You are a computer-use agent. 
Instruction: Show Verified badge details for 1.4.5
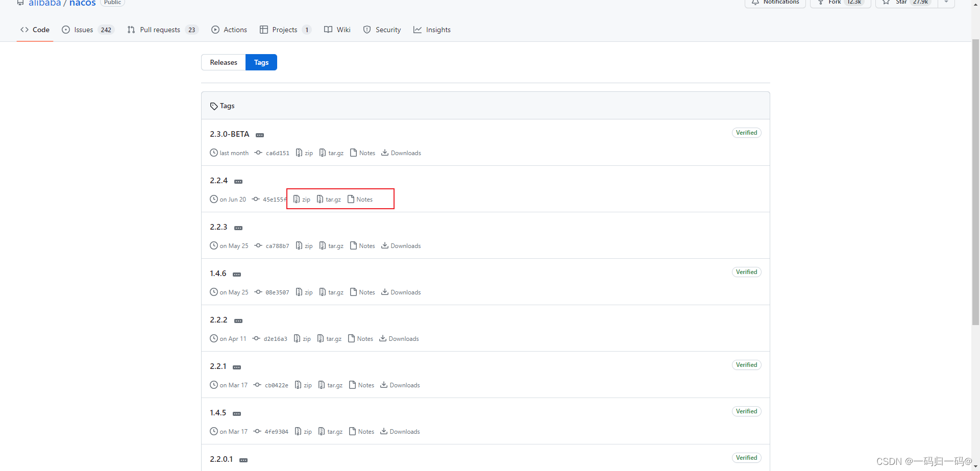pyautogui.click(x=746, y=411)
